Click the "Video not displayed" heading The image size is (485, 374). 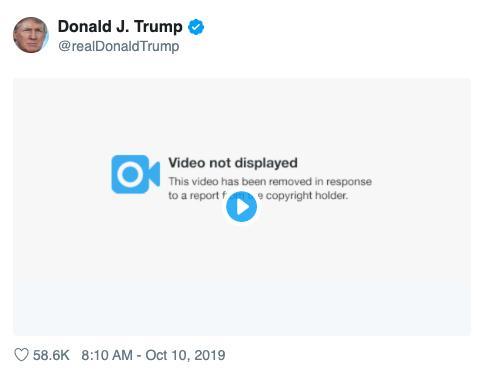tap(233, 163)
